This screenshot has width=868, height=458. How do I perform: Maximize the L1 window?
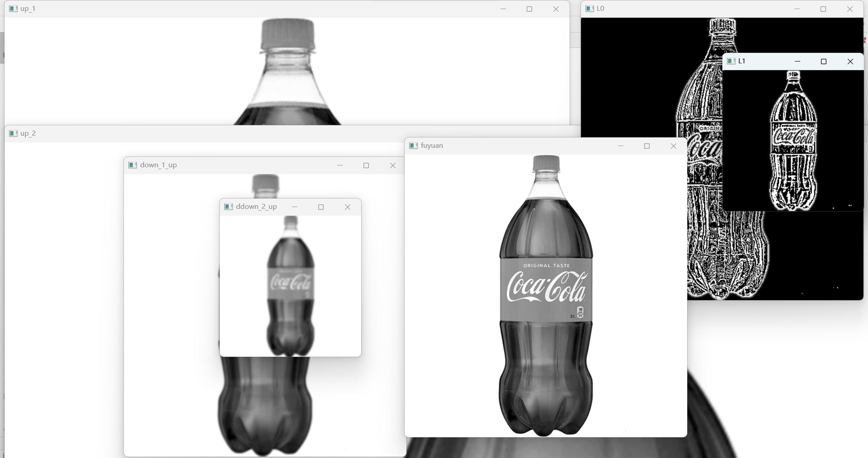[x=824, y=61]
